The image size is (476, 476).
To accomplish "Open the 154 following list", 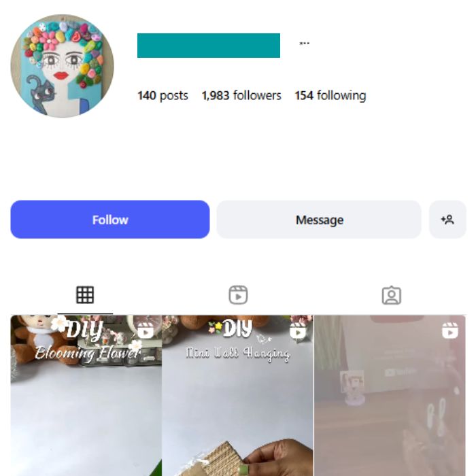I will [x=330, y=96].
